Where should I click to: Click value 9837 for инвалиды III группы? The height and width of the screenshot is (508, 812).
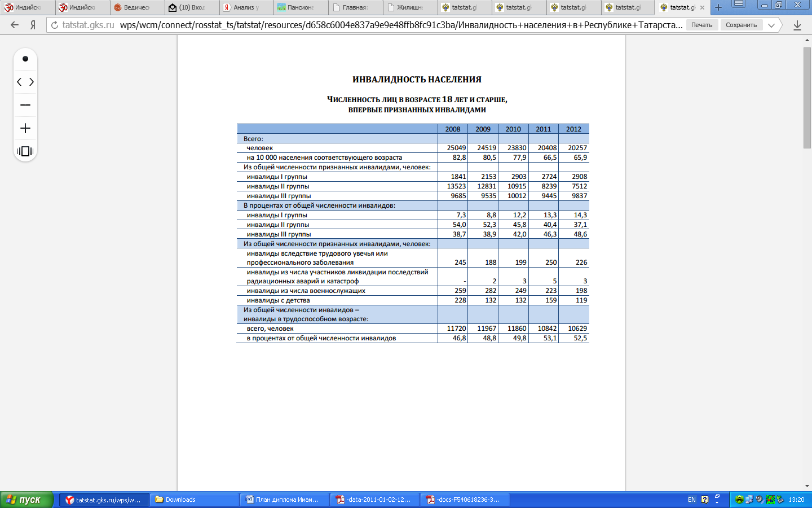pos(579,196)
